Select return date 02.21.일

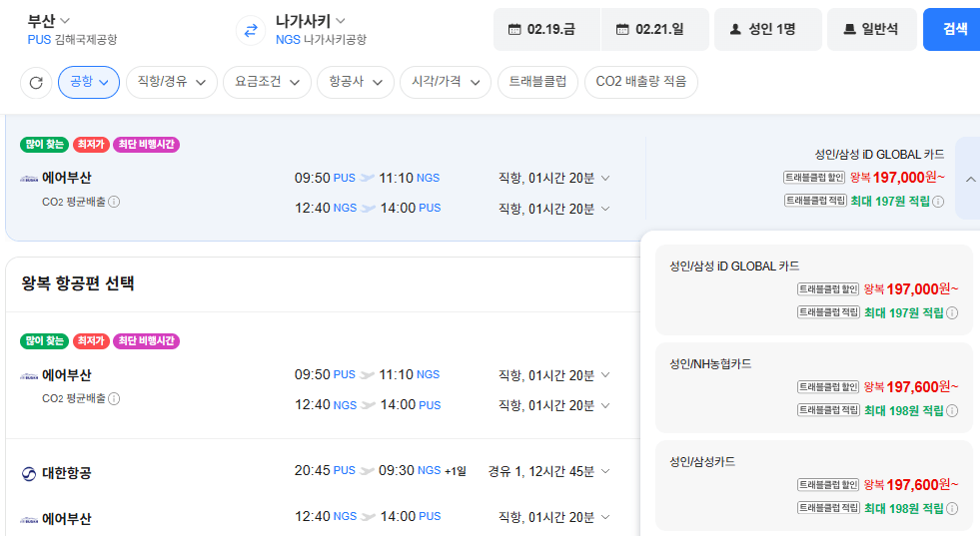pyautogui.click(x=654, y=29)
